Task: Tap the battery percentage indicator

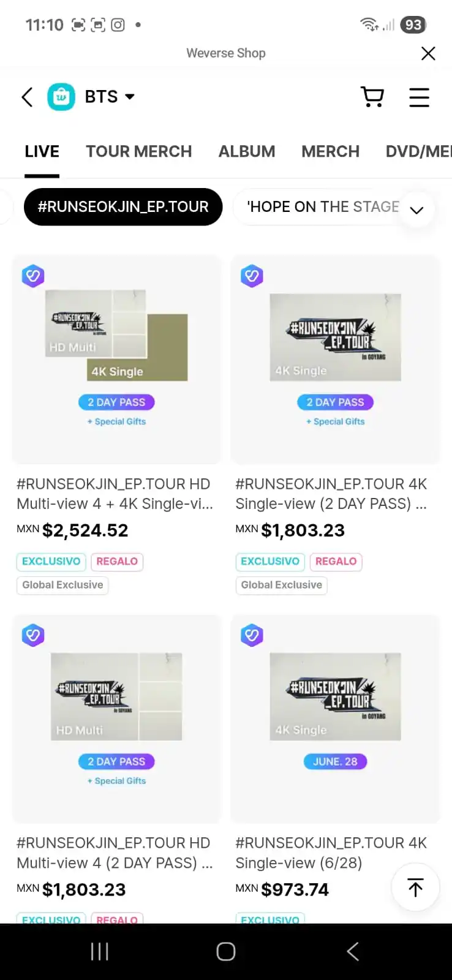Action: [413, 24]
